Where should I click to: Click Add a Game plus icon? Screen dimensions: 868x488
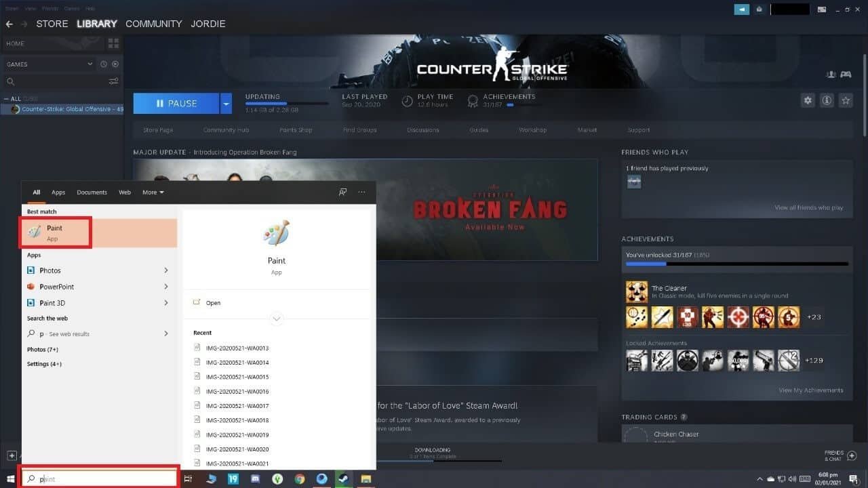pos(12,455)
